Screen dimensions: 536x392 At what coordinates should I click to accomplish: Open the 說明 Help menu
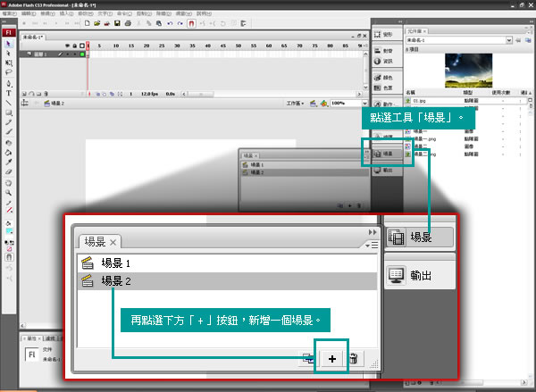pos(204,13)
